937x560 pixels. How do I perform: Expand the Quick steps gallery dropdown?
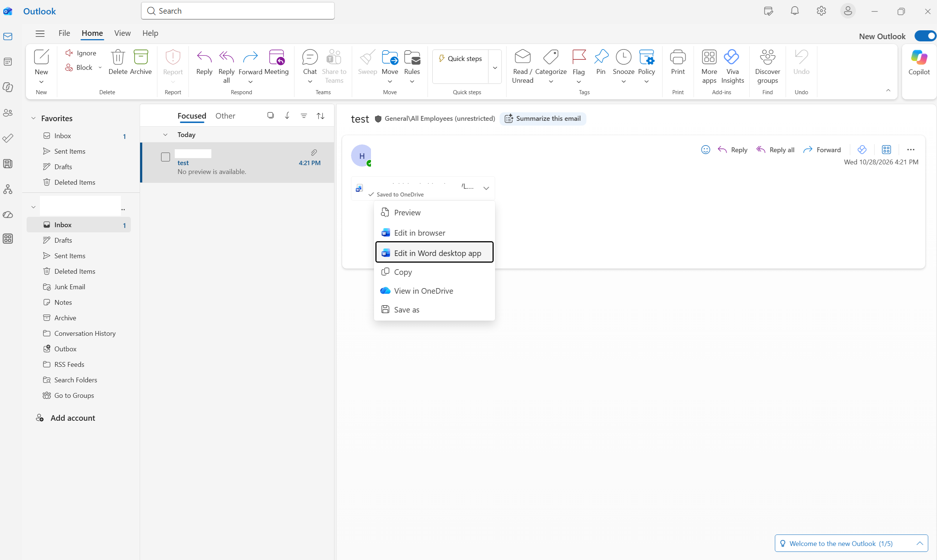[495, 68]
